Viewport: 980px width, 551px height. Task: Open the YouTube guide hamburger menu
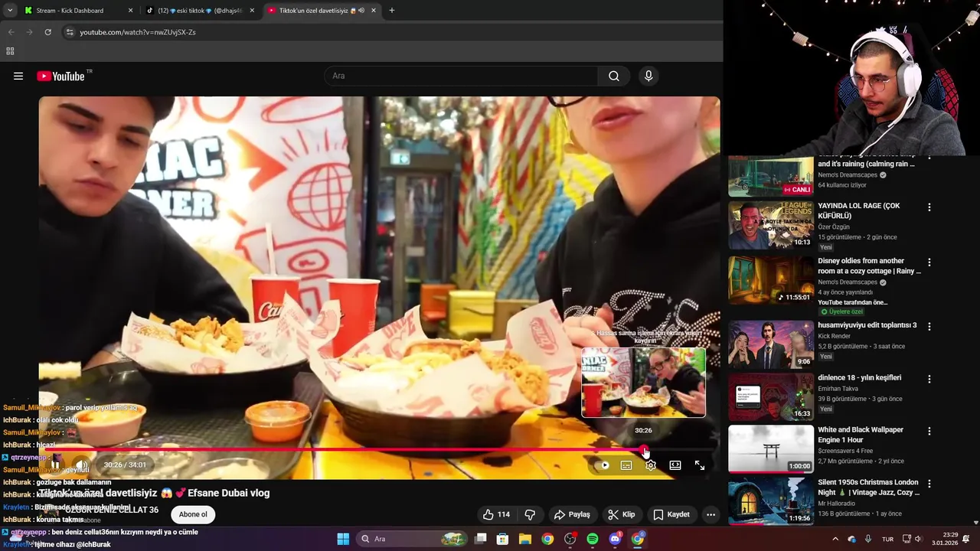tap(18, 76)
